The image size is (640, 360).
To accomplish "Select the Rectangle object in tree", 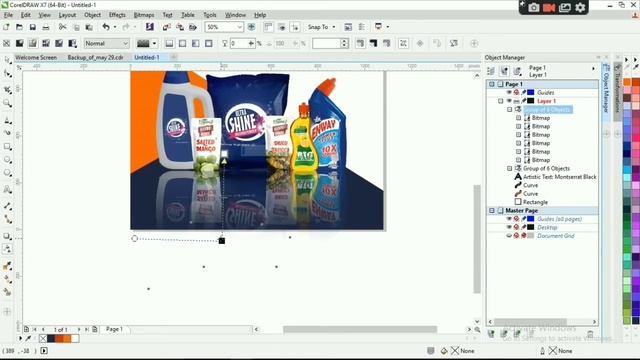I will pyautogui.click(x=535, y=202).
